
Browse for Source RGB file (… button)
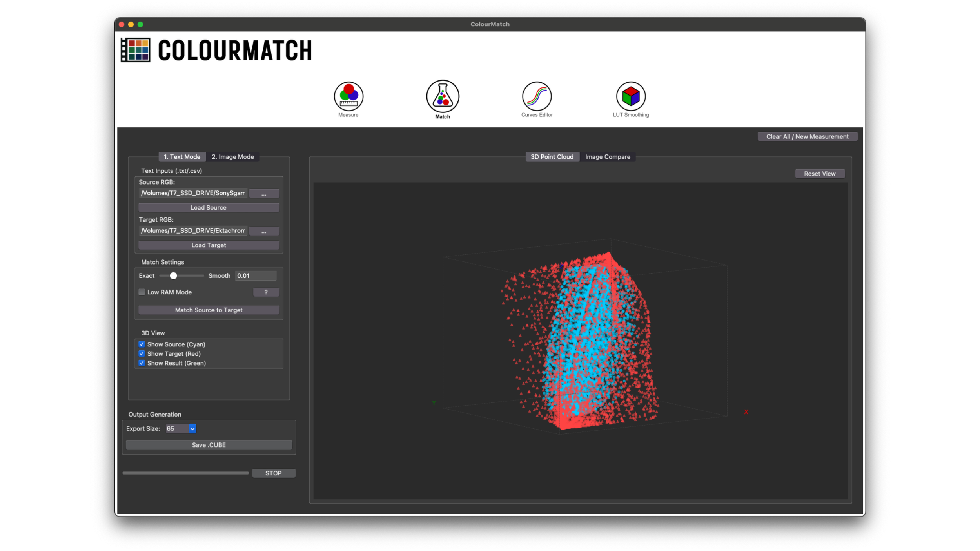tap(264, 194)
